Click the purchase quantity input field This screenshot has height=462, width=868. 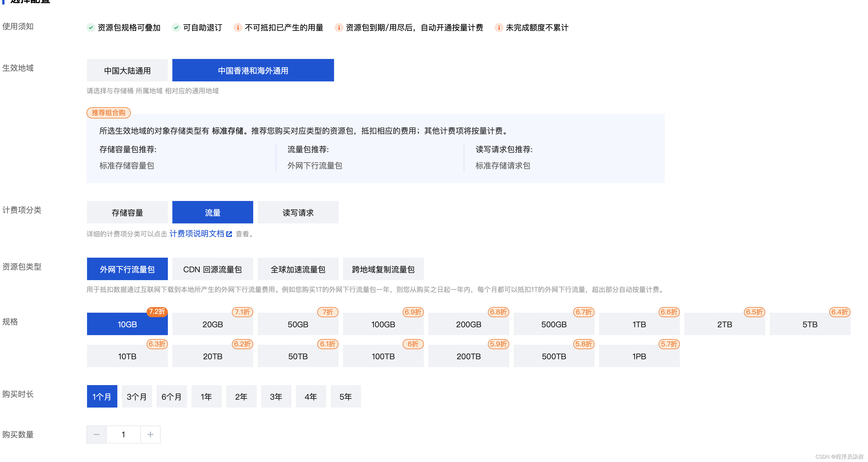(x=123, y=434)
